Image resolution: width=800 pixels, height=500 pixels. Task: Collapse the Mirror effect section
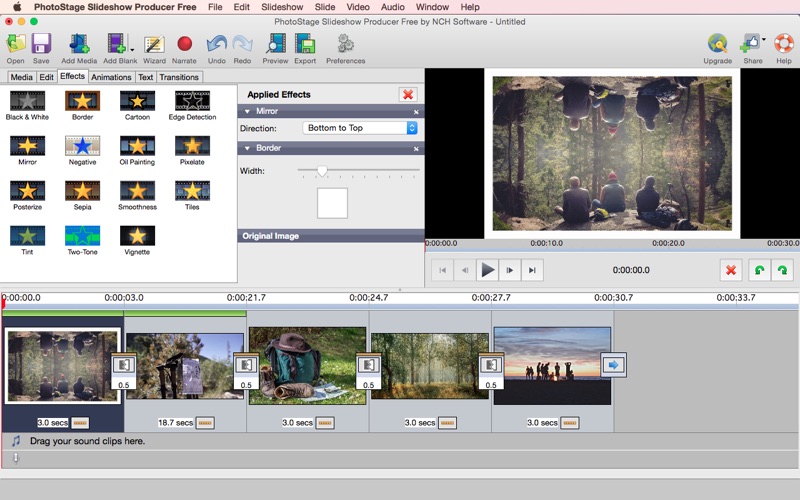tap(247, 111)
